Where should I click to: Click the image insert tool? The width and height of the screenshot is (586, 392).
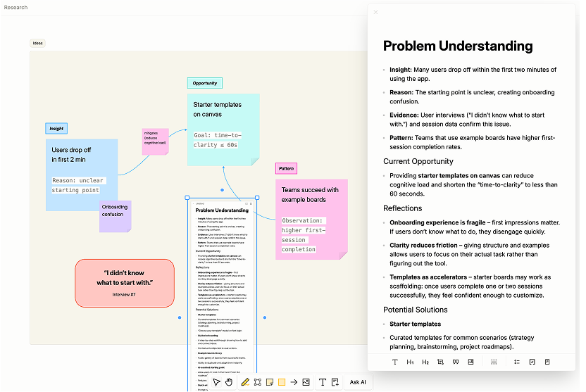click(306, 382)
